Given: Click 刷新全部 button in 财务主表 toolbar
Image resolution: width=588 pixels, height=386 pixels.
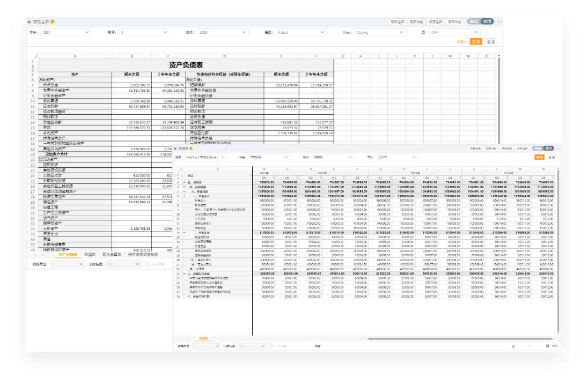Looking at the screenshot, I should [397, 22].
